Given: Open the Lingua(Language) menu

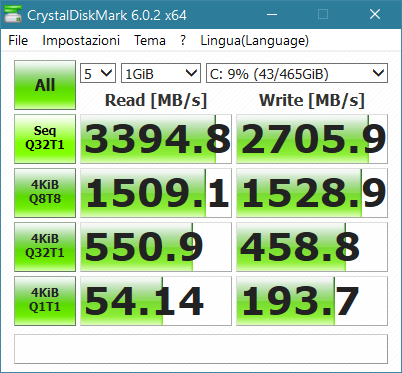Looking at the screenshot, I should [x=254, y=40].
